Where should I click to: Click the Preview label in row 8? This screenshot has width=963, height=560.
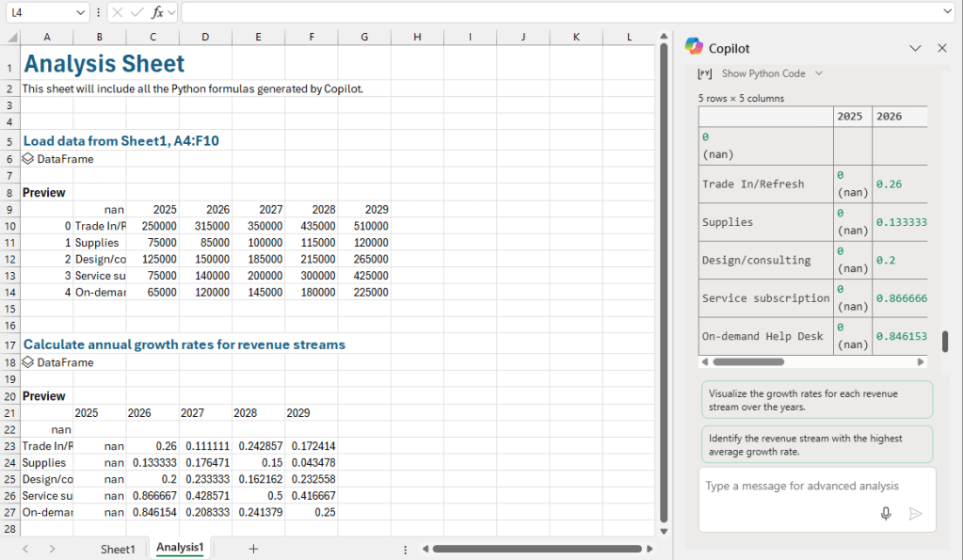pyautogui.click(x=43, y=193)
